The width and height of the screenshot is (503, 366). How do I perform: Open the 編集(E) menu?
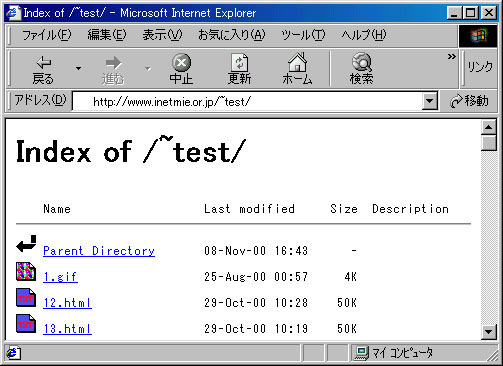(x=107, y=35)
